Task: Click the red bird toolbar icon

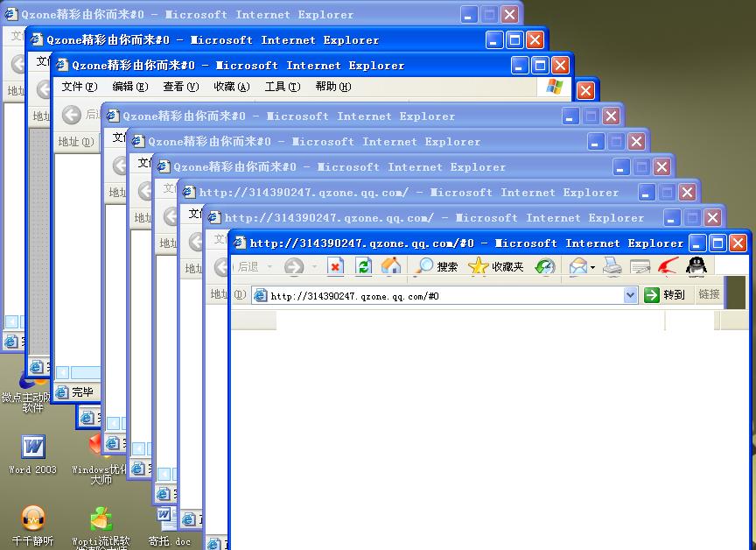Action: click(668, 266)
